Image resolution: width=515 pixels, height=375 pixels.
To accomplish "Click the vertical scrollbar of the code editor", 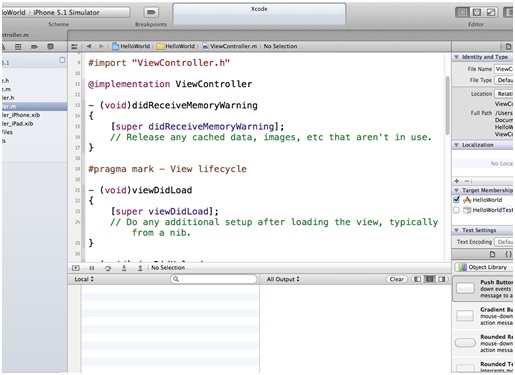I will pos(447,105).
